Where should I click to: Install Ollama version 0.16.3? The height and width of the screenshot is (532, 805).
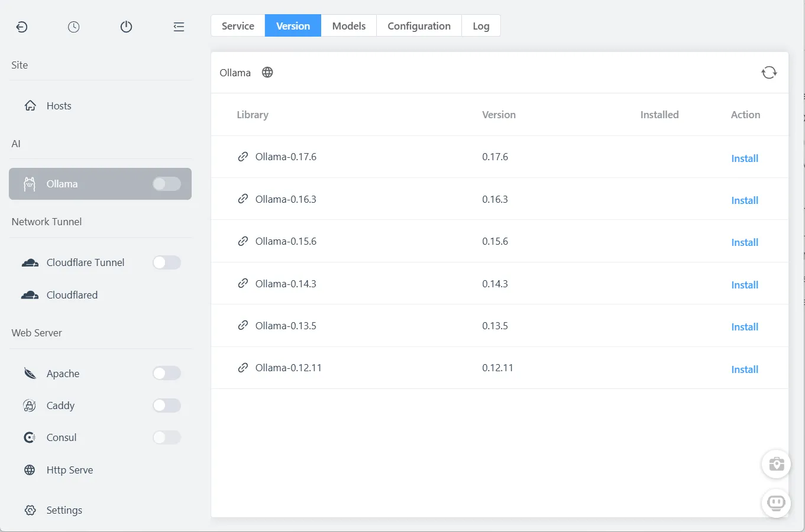tap(744, 200)
